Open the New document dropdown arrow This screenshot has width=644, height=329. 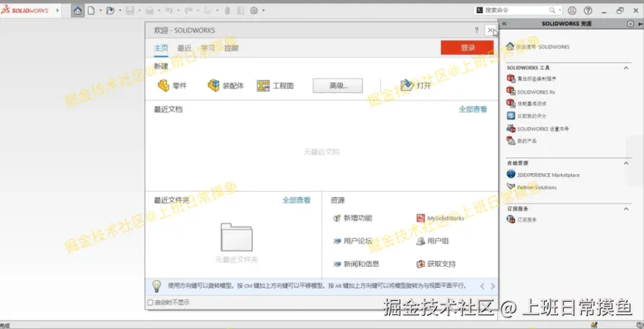click(100, 11)
